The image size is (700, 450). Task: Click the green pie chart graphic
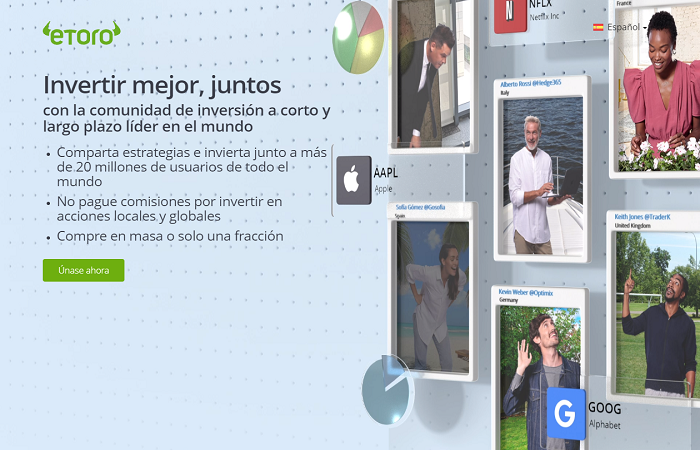pyautogui.click(x=358, y=38)
